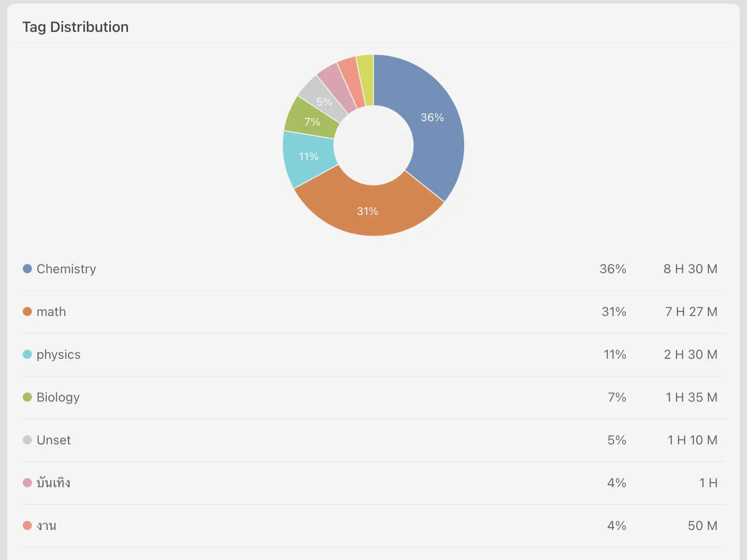Click the salmon งาน legend dot

click(x=27, y=526)
